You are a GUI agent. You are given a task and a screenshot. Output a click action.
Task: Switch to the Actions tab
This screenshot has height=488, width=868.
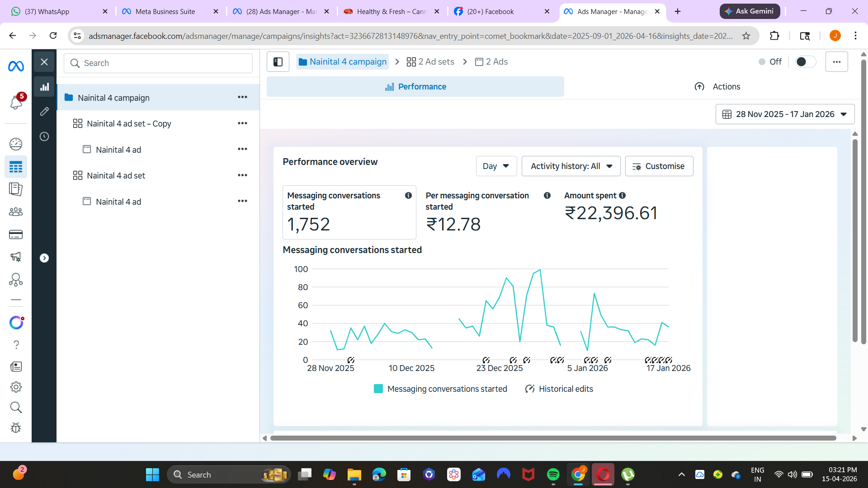[x=717, y=87]
